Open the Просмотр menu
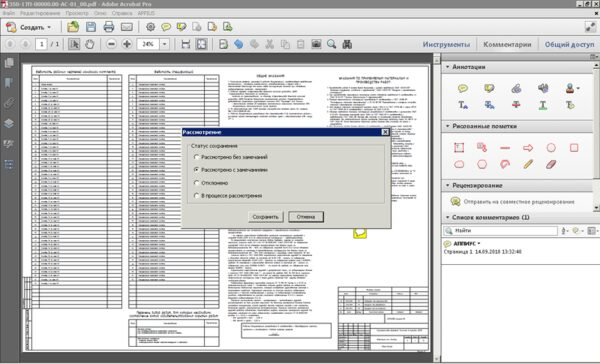600x364 pixels. (x=77, y=13)
